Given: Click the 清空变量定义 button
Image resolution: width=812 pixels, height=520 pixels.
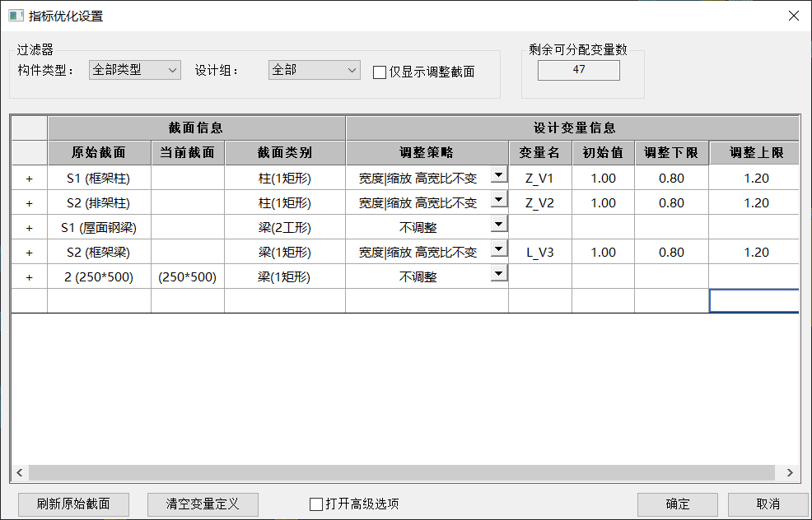Looking at the screenshot, I should tap(203, 504).
